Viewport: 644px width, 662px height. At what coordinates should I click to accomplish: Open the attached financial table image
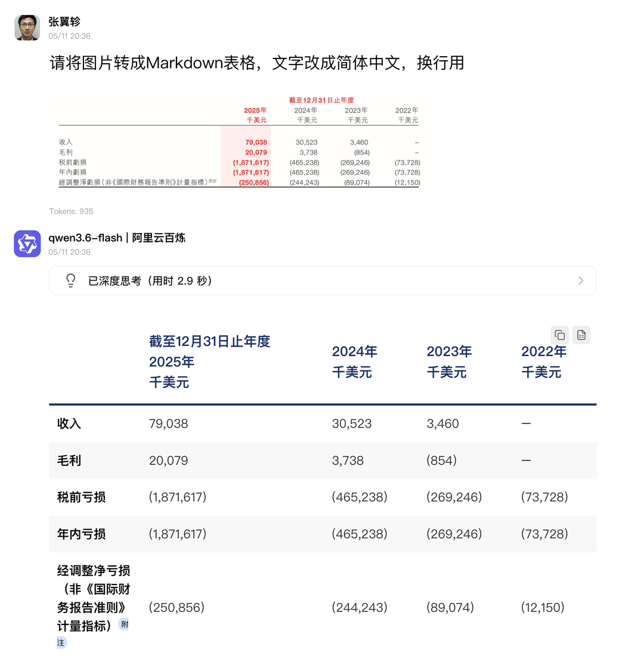[239, 141]
